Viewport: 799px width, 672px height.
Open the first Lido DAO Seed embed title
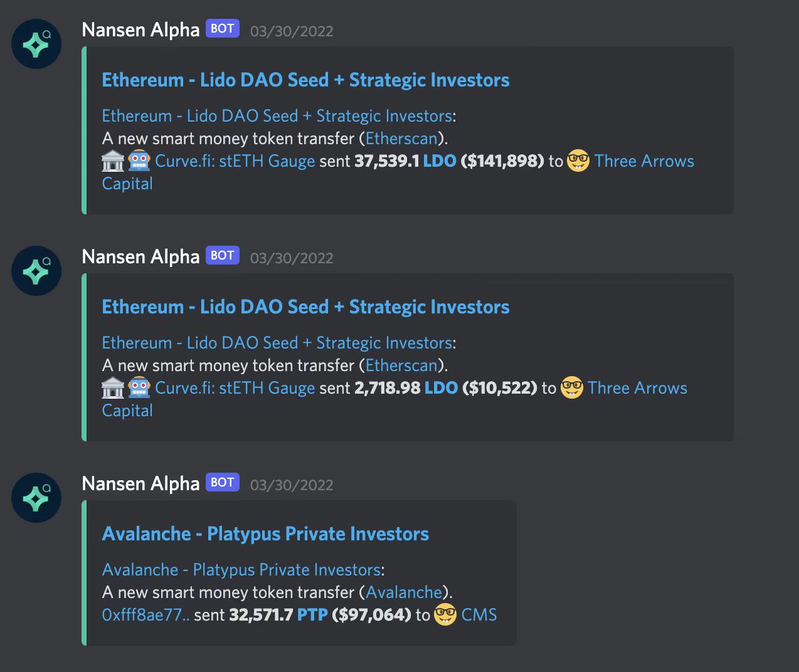coord(305,80)
